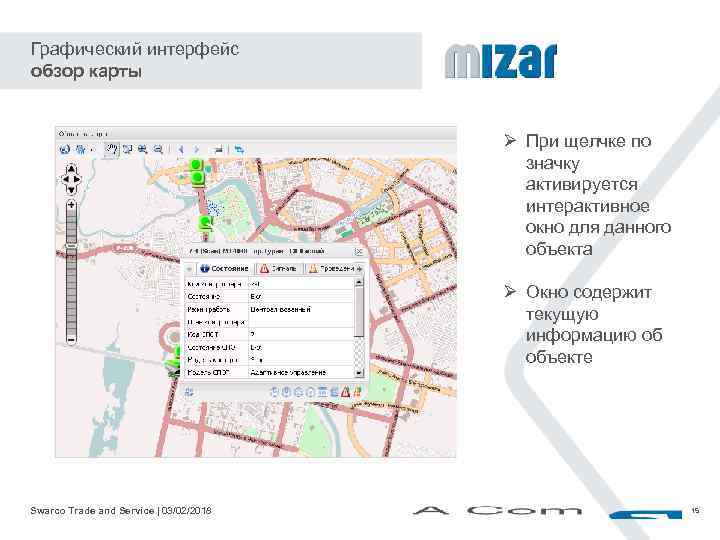720x540 pixels.
Task: Switch to the Сигналы tab
Action: (279, 268)
